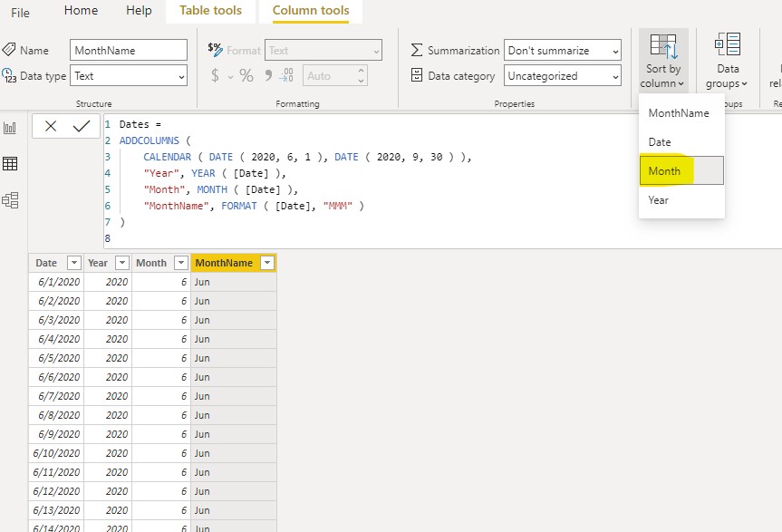
Task: Switch to Table tools tab
Action: click(x=210, y=11)
